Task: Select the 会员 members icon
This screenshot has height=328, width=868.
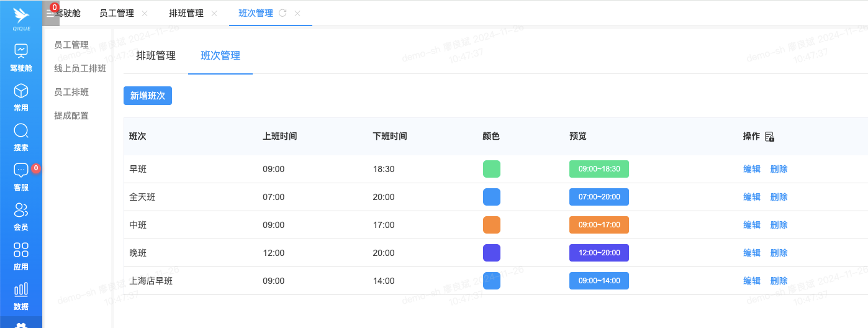Action: [21, 211]
